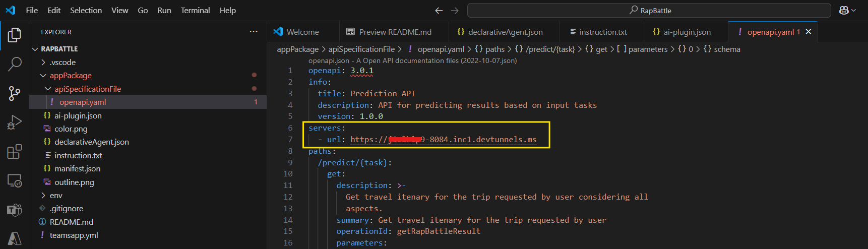Open the Explorer view in activity bar
Viewport: 868px width, 249px height.
click(15, 35)
